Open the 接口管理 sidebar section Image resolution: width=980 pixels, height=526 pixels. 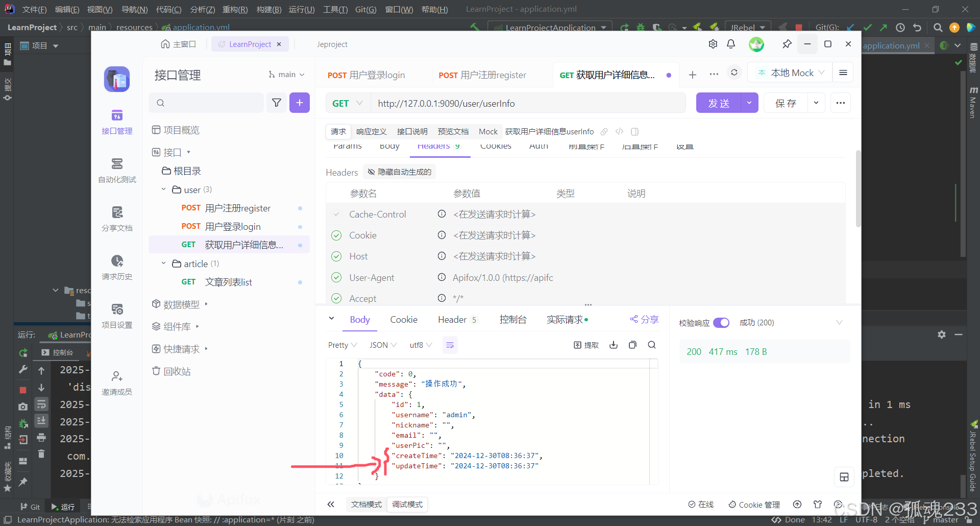click(x=117, y=122)
